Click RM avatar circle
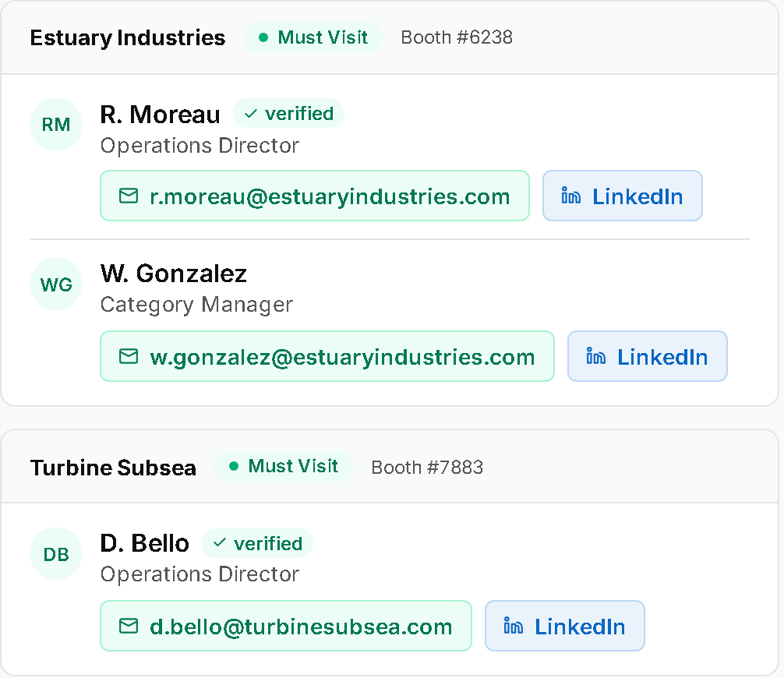This screenshot has height=678, width=784. 56,125
